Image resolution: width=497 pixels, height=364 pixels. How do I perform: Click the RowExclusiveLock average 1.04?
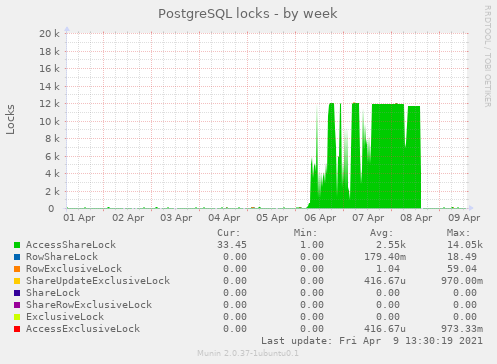click(x=388, y=269)
